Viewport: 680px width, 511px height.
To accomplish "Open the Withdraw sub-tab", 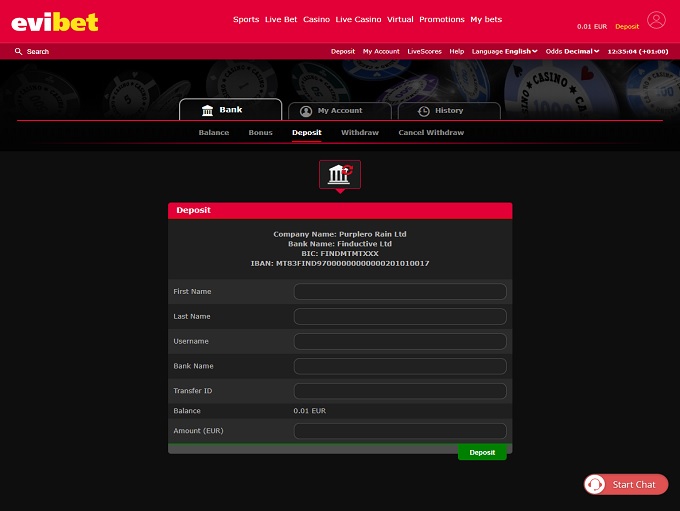I will 359,133.
